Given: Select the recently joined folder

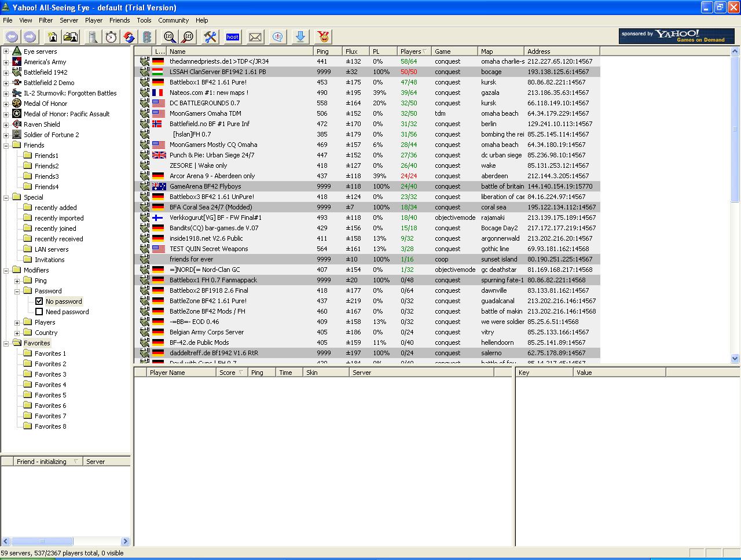Looking at the screenshot, I should coord(55,229).
